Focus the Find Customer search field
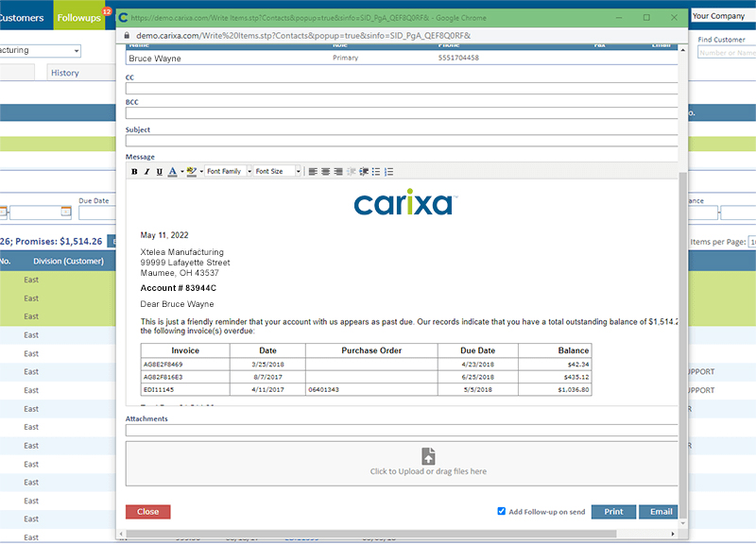The image size is (756, 545). click(727, 53)
